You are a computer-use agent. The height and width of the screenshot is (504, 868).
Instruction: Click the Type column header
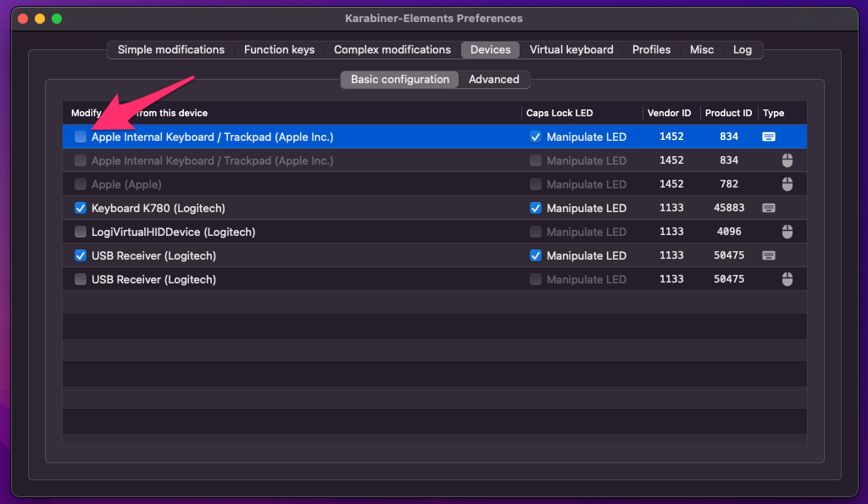(x=773, y=113)
